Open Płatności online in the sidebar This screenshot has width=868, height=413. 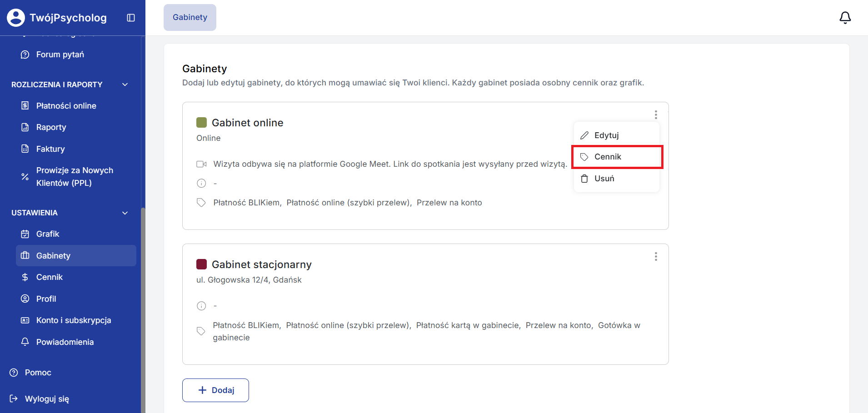[66, 106]
